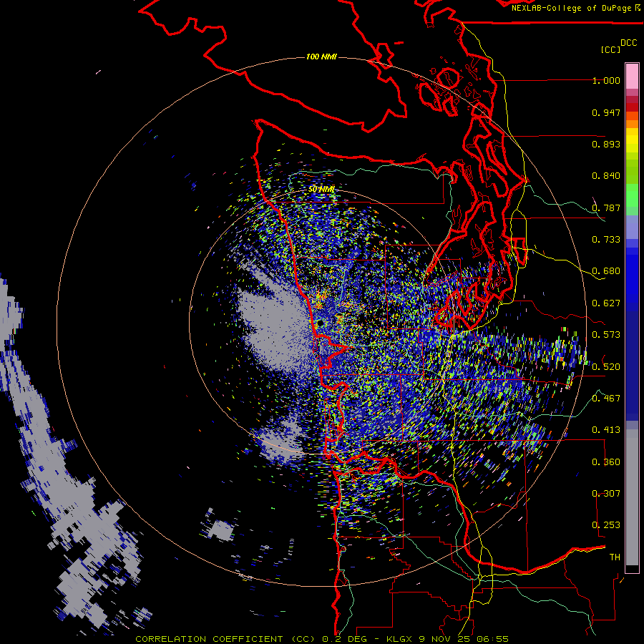Image resolution: width=644 pixels, height=644 pixels.
Task: Click the yellow segment of the color bar
Action: click(632, 140)
